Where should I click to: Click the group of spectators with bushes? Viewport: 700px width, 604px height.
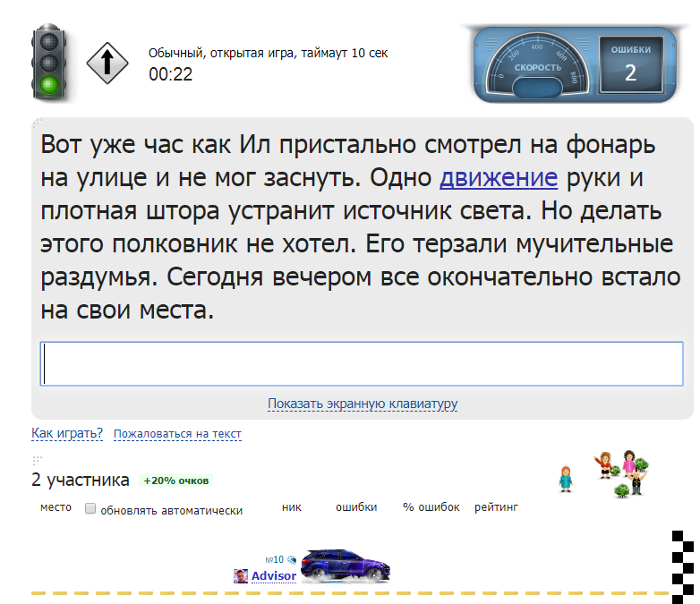[x=621, y=473]
